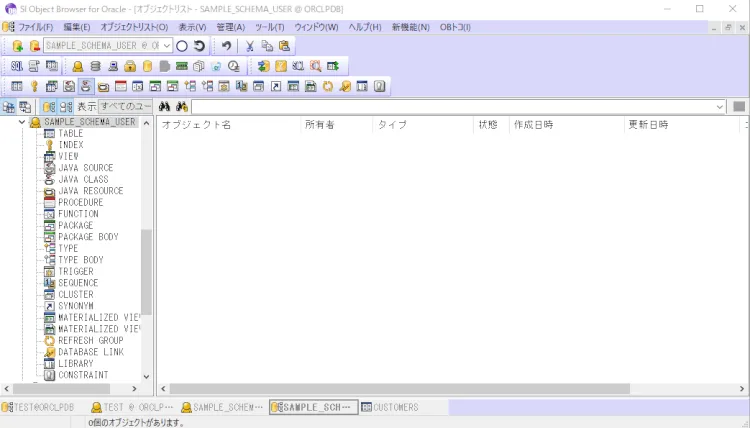Sort by オブジェクト名 column header
This screenshot has width=750, height=428.
tap(197, 125)
